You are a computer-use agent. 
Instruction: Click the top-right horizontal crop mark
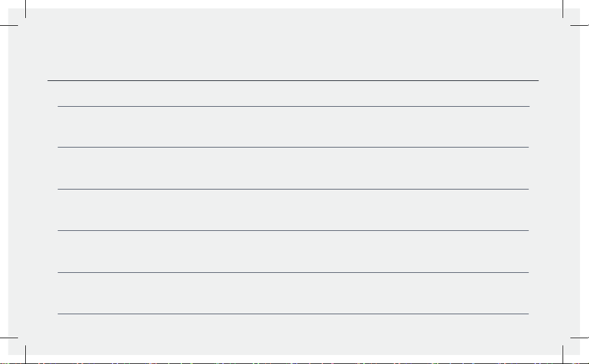pyautogui.click(x=579, y=26)
